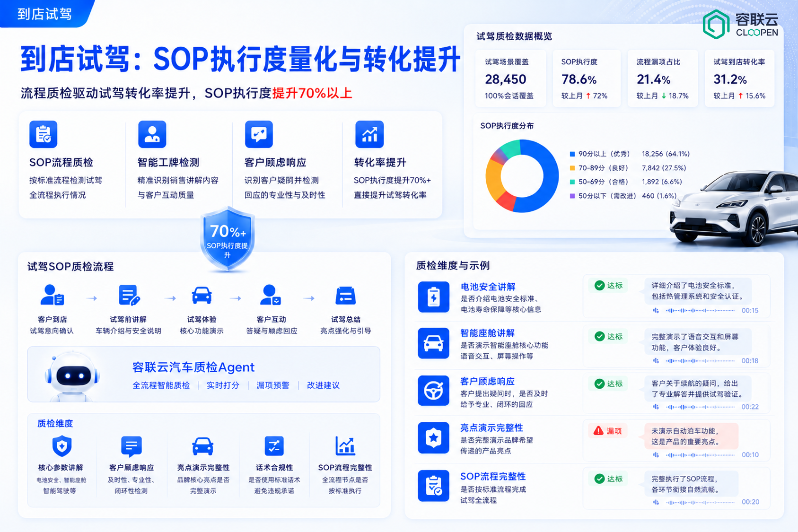The width and height of the screenshot is (798, 532).
Task: Click the audio waveform at 00:20
Action: pyautogui.click(x=700, y=502)
